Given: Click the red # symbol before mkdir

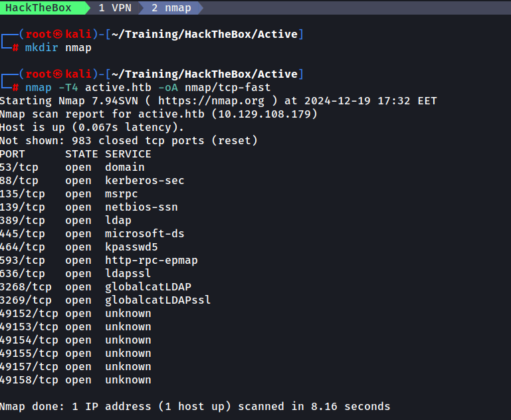Looking at the screenshot, I should 16,48.
